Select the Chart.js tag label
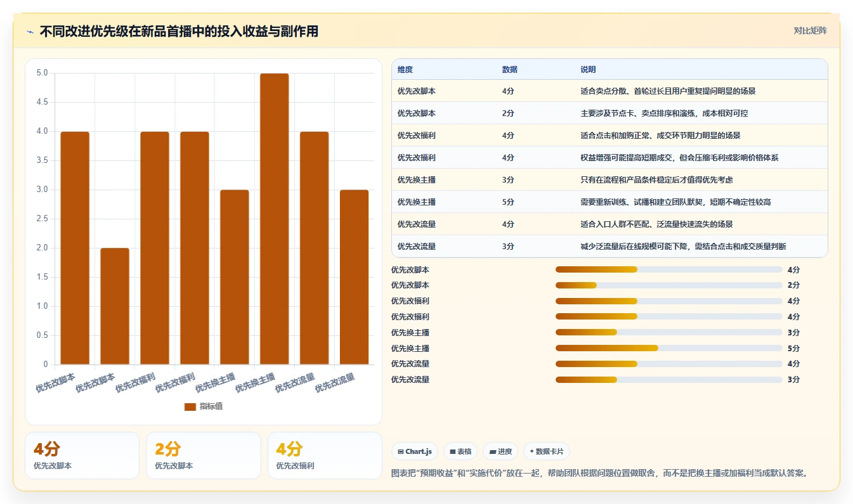The width and height of the screenshot is (853, 504). tap(419, 451)
